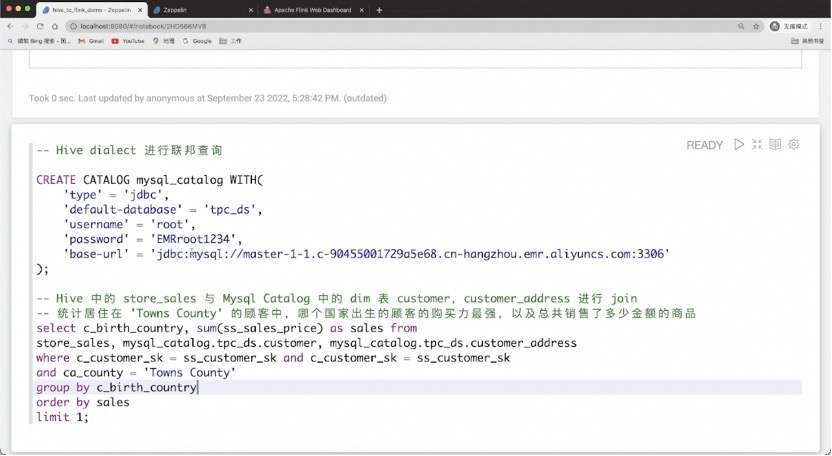The width and height of the screenshot is (832, 456).
Task: Click the order by sales line
Action: coord(83,402)
